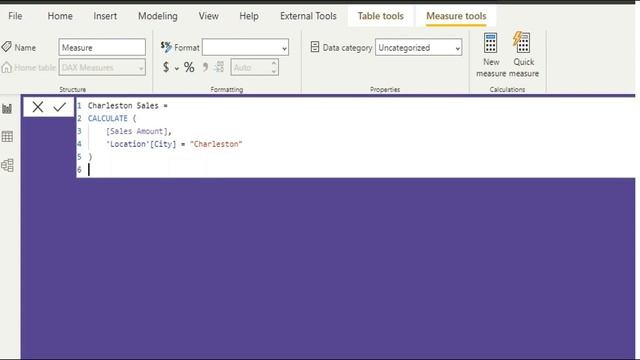The width and height of the screenshot is (640, 360).
Task: Open the Table tools tab
Action: (x=380, y=16)
